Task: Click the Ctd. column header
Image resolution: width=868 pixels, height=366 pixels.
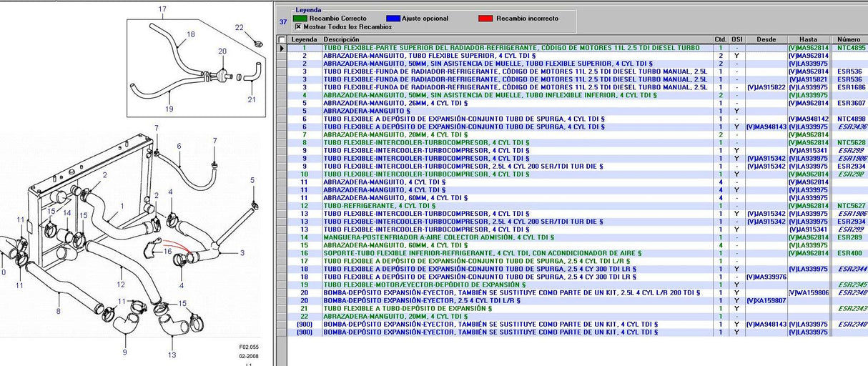Action: click(x=719, y=39)
